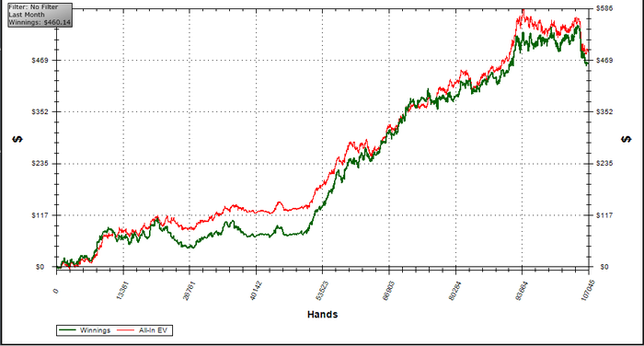Click the '$352' label on right axis

pos(604,111)
